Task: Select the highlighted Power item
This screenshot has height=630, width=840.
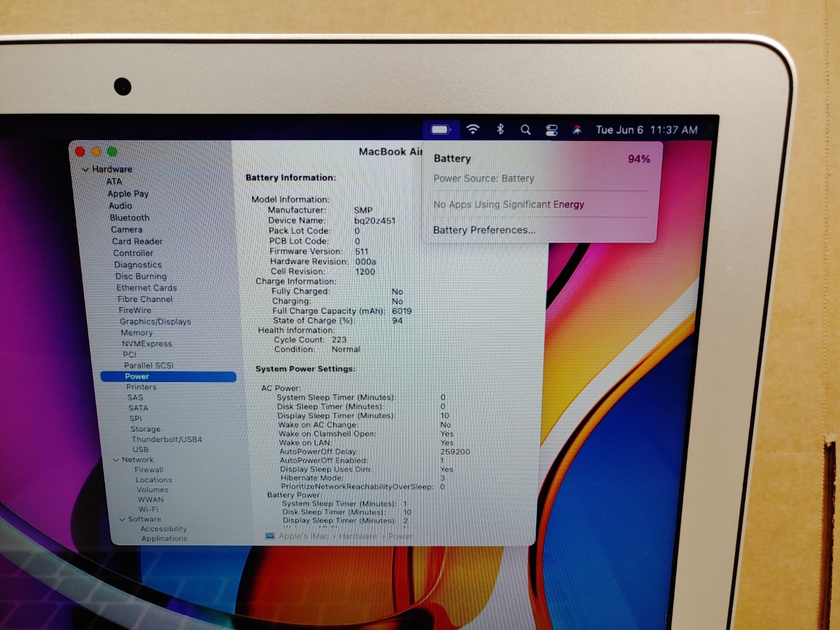Action: 168,377
